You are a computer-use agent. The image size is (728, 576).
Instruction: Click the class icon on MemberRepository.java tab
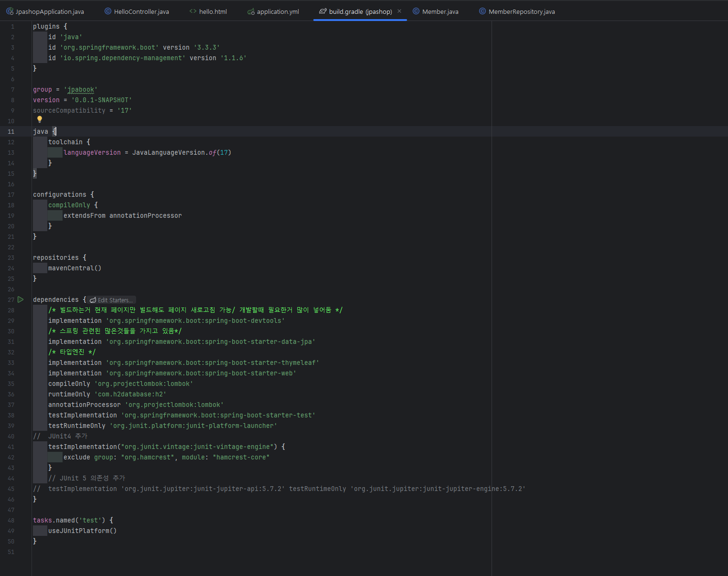tap(482, 11)
